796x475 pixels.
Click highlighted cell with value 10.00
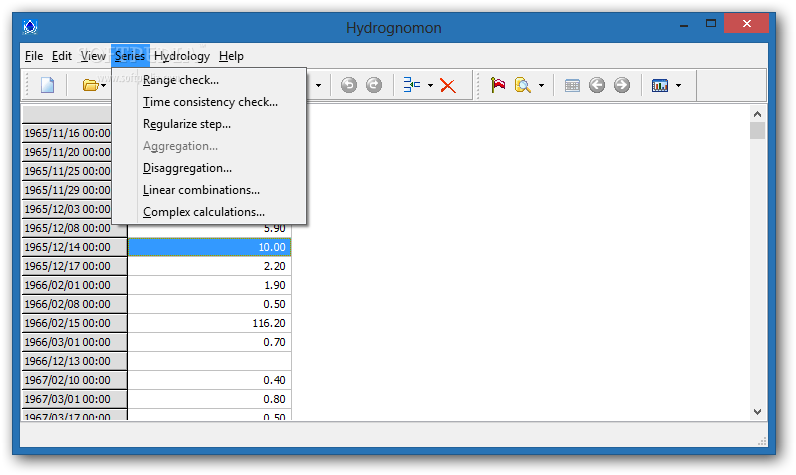coord(209,247)
